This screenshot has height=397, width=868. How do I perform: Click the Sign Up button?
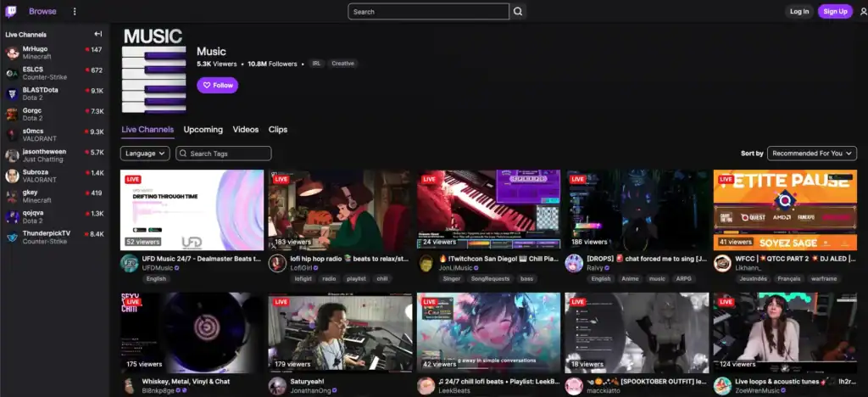click(x=835, y=12)
